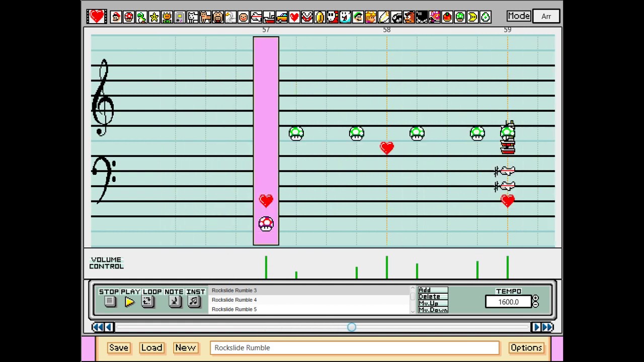Choose the Yoshi instrument icon
The height and width of the screenshot is (362, 644).
[x=141, y=17]
